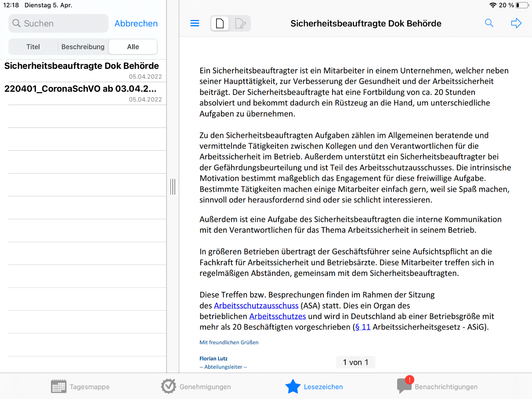Switch to annotation edit mode icon

[240, 23]
